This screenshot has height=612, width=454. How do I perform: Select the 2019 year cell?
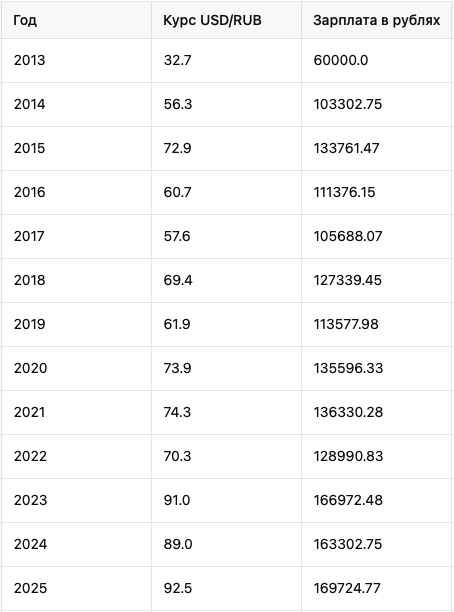76,324
